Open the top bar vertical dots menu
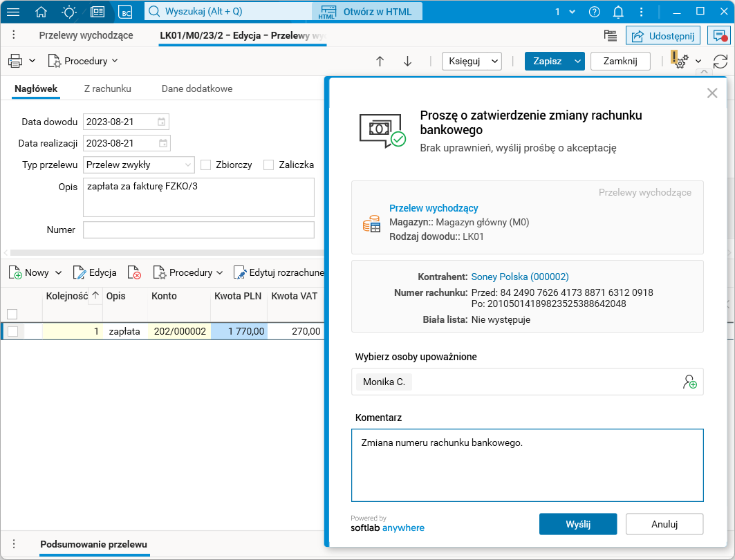 coord(641,12)
